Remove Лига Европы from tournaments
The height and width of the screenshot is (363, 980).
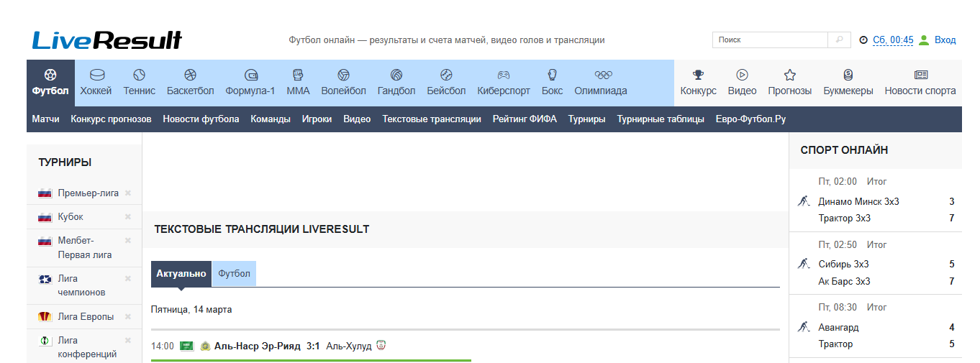[x=128, y=316]
